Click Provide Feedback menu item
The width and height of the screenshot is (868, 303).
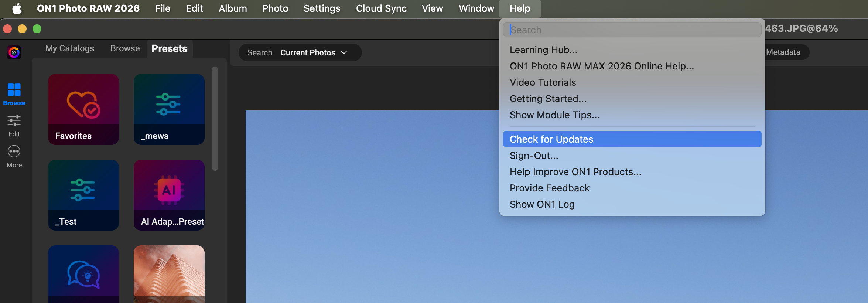(x=632, y=188)
